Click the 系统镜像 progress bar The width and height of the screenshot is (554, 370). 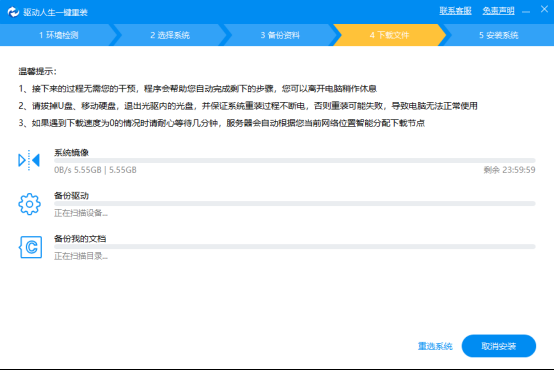tap(295, 160)
